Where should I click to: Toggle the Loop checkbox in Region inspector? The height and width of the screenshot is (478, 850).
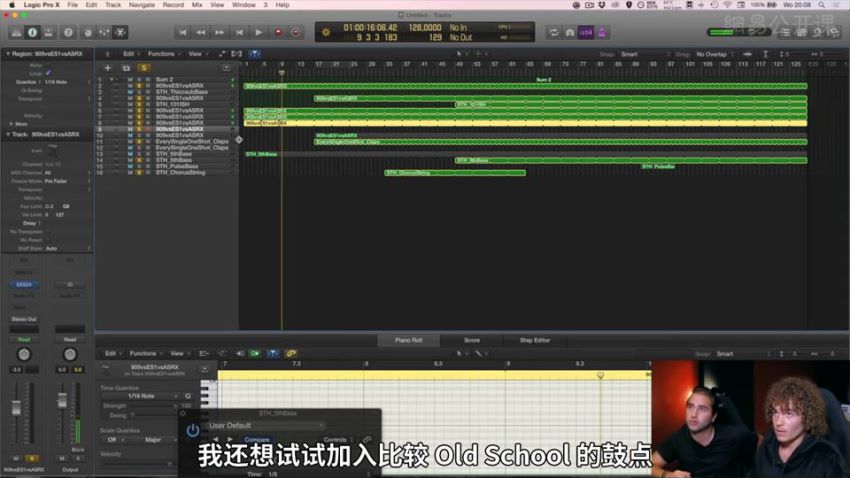point(48,73)
